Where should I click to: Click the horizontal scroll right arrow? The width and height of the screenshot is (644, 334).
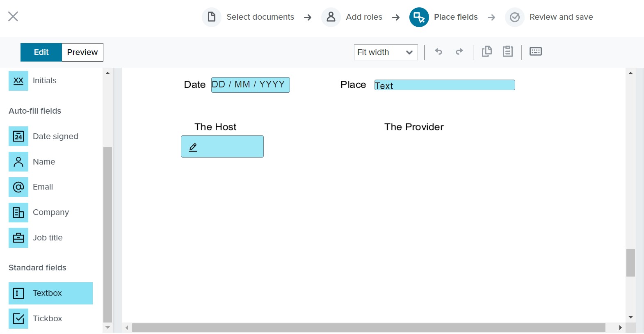[x=620, y=328]
